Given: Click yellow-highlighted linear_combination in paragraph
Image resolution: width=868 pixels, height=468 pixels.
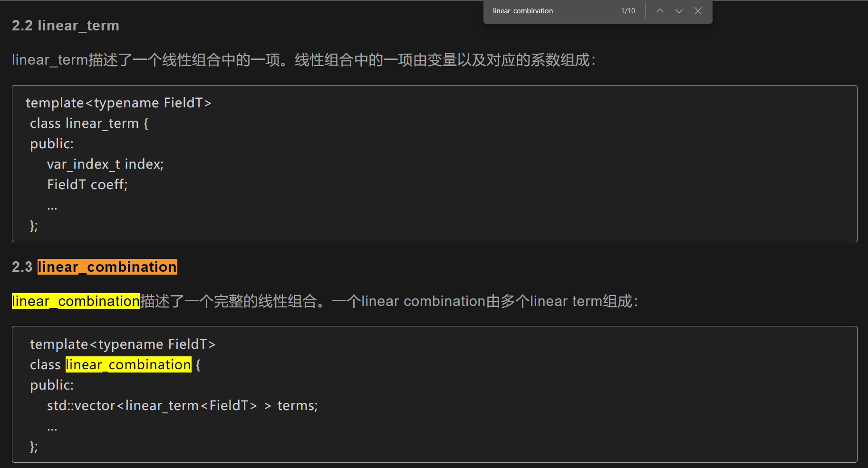Looking at the screenshot, I should coord(76,301).
